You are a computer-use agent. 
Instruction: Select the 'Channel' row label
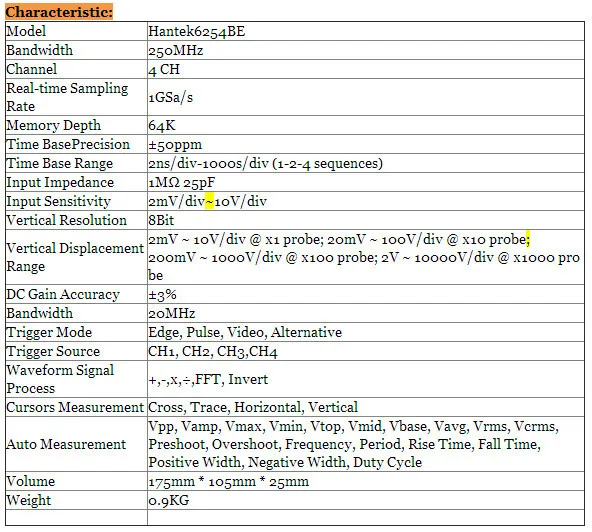32,69
